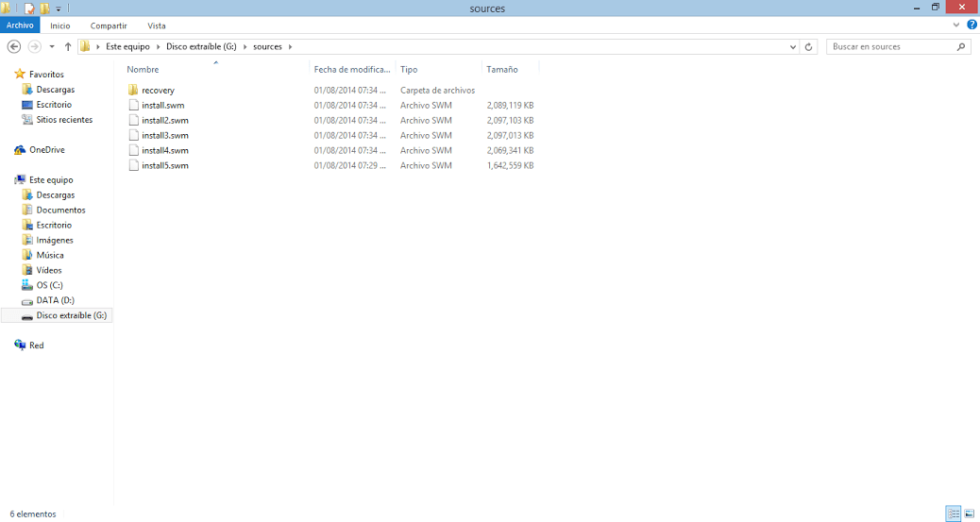Go forward with the right arrow button

tap(35, 46)
